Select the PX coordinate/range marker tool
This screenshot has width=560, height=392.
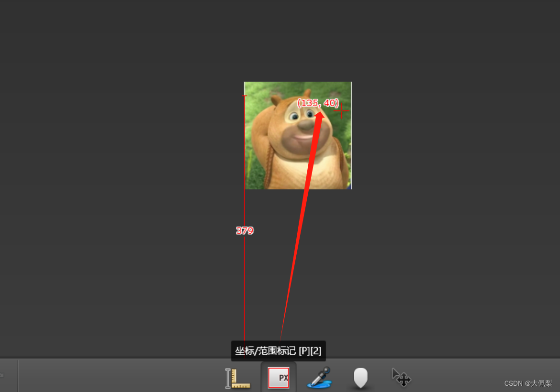pos(279,378)
